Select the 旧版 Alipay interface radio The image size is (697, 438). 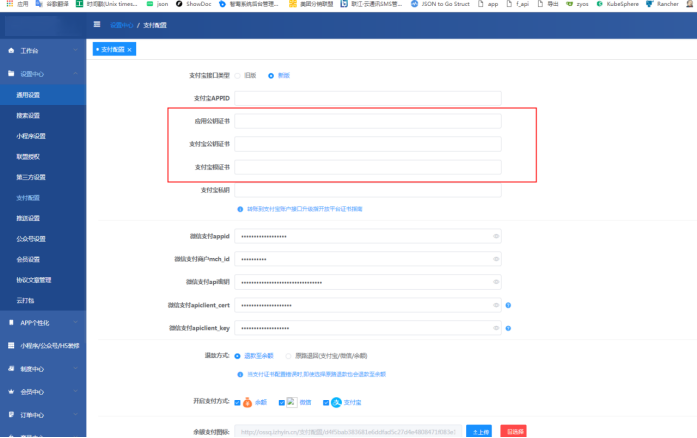(x=237, y=76)
